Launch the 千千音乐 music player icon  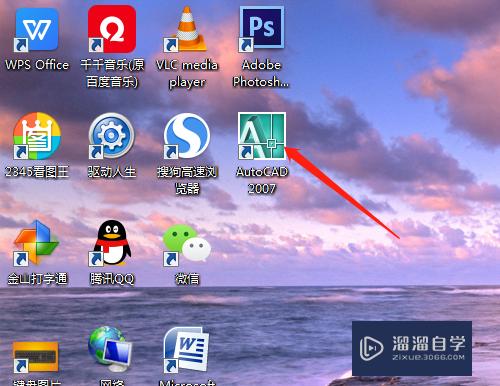112,29
